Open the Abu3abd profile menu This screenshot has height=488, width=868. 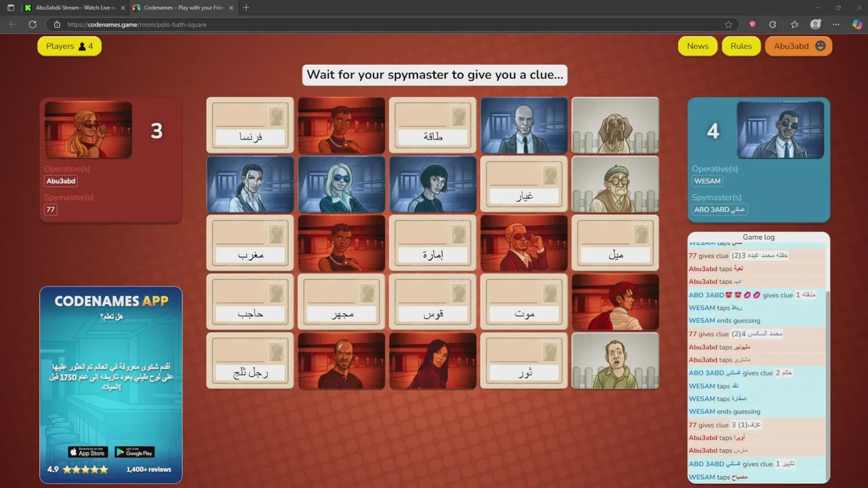pos(799,46)
